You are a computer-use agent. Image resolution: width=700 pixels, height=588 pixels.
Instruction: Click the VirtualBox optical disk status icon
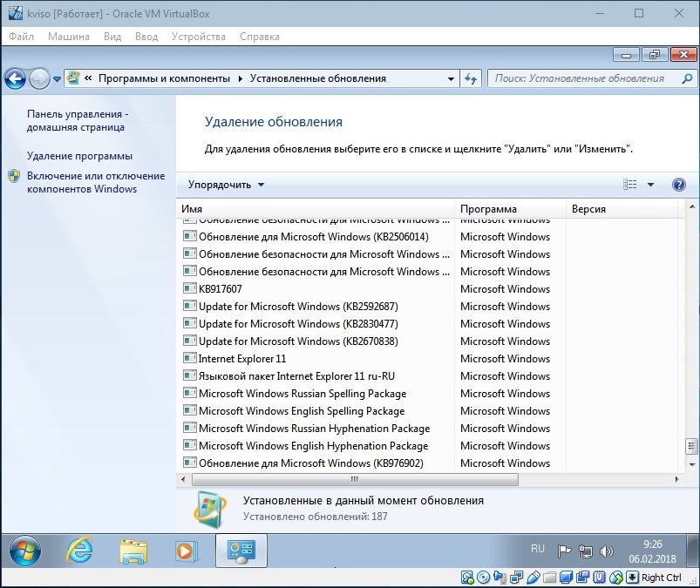click(x=484, y=578)
